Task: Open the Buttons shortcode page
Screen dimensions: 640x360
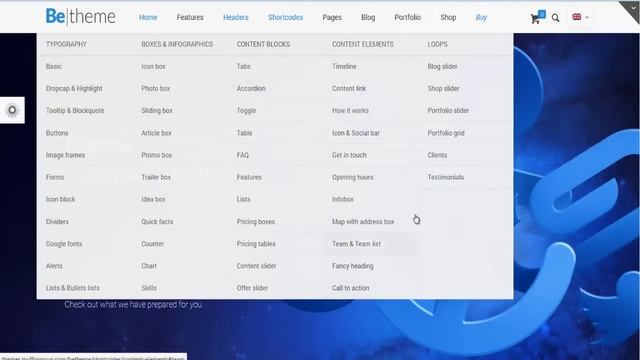Action: (57, 133)
